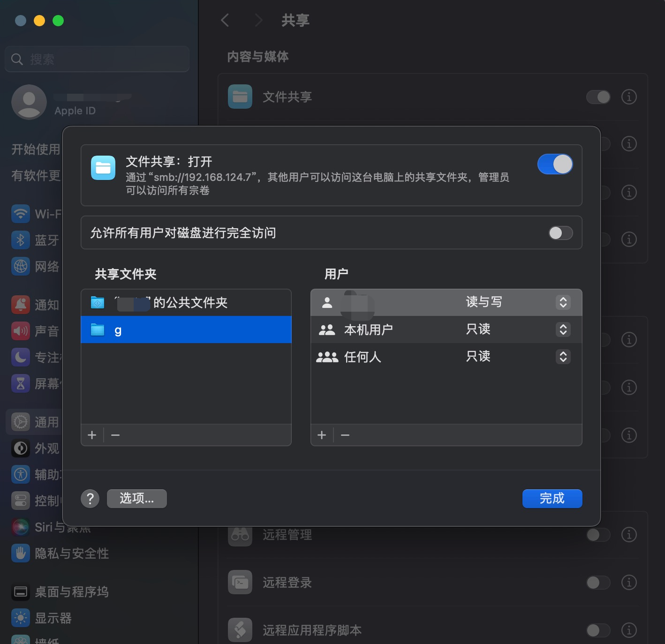Click the help question mark icon

point(90,499)
